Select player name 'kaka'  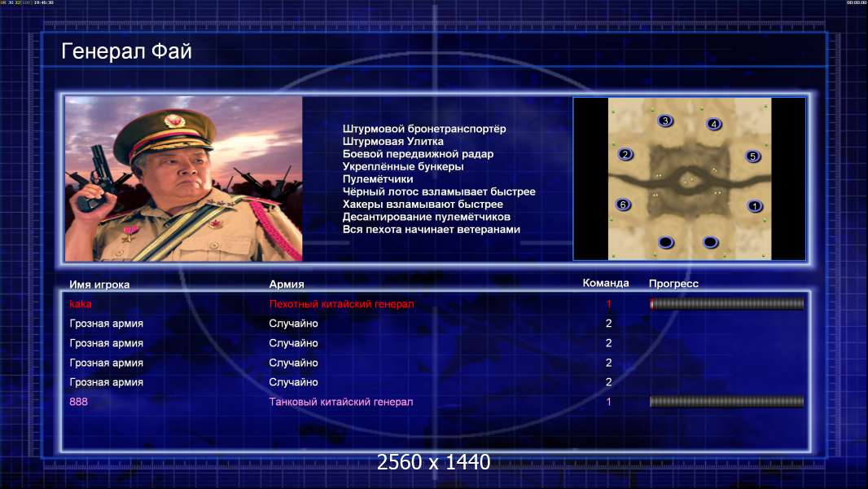coord(81,303)
